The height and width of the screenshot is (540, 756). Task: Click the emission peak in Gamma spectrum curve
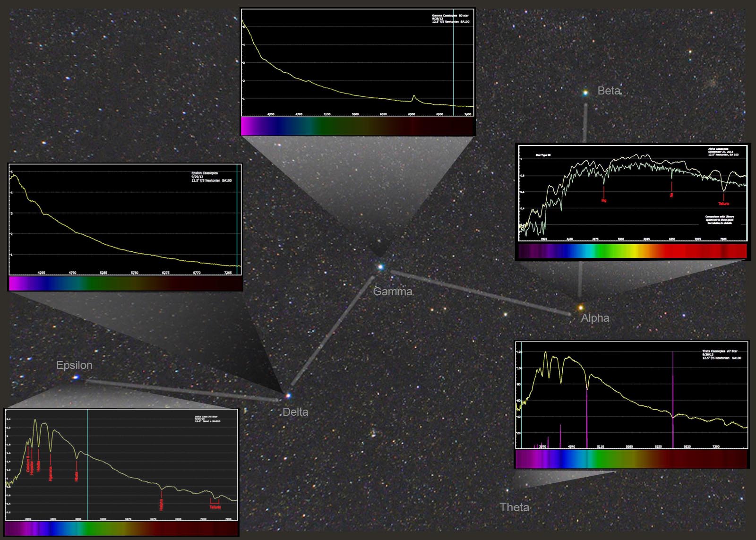(414, 97)
